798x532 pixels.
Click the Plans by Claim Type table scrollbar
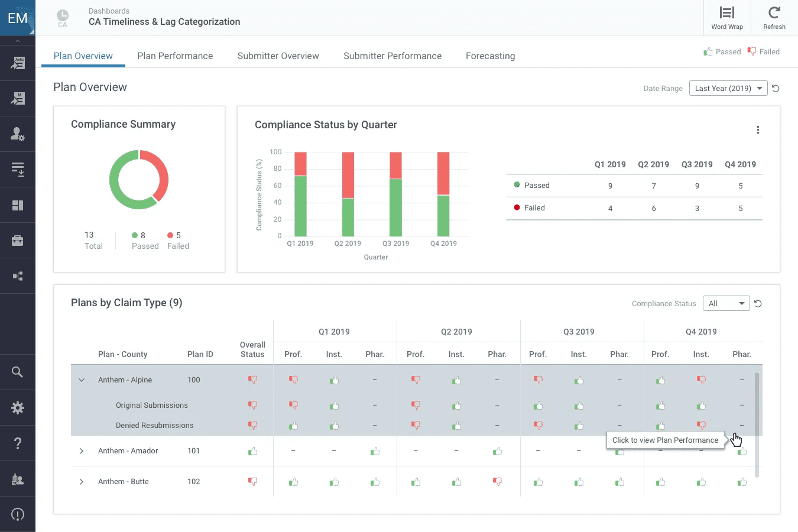click(757, 424)
